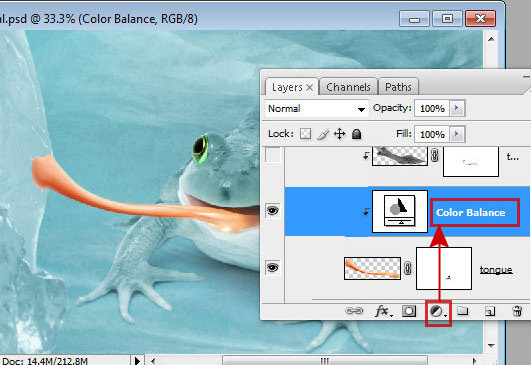Hide the Color Balance layer

273,211
